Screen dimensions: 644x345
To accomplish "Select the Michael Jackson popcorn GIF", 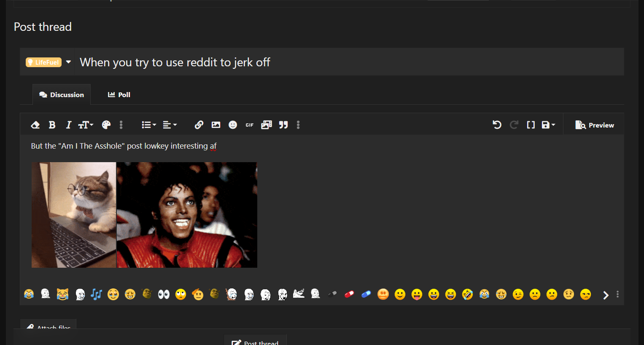I will (187, 215).
